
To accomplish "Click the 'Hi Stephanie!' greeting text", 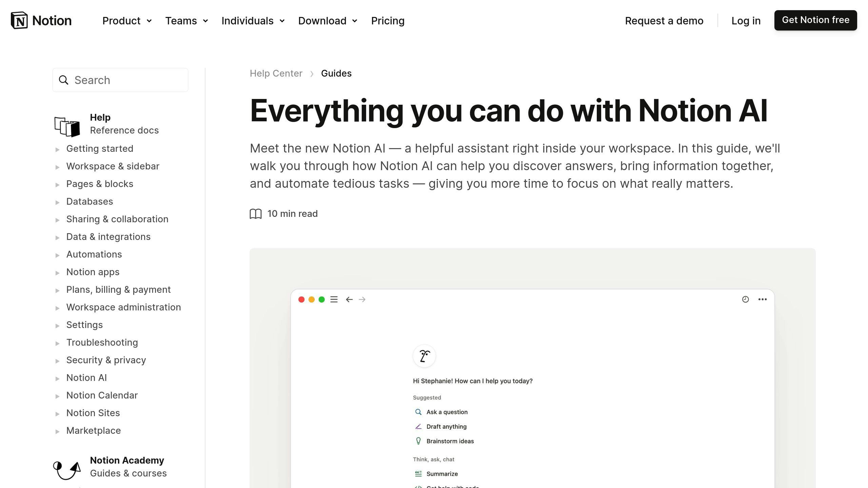I will pos(473,381).
